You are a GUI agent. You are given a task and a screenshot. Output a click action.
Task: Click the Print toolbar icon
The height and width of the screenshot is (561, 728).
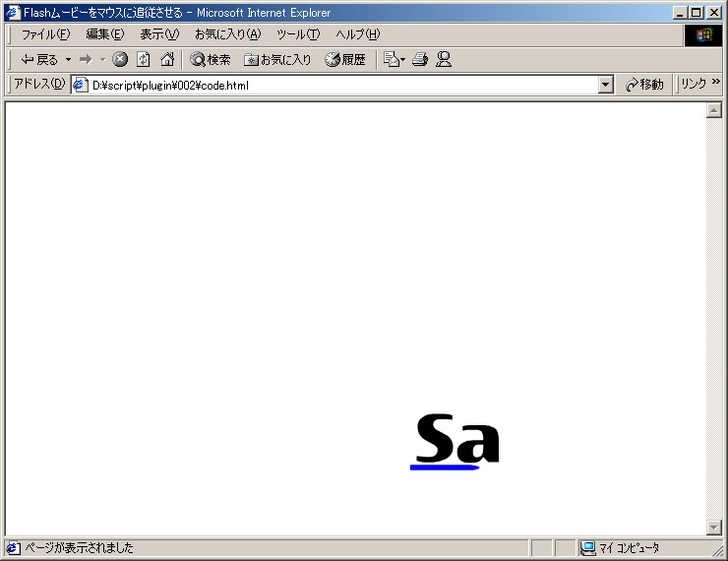point(420,59)
